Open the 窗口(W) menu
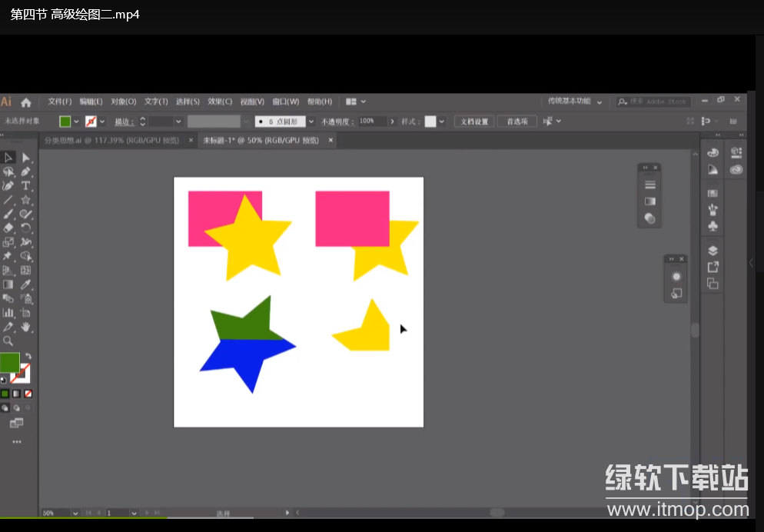The height and width of the screenshot is (532, 764). point(285,101)
